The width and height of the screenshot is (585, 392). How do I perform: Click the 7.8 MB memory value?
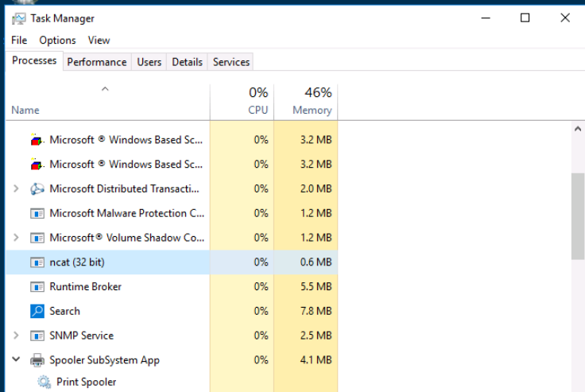[316, 311]
